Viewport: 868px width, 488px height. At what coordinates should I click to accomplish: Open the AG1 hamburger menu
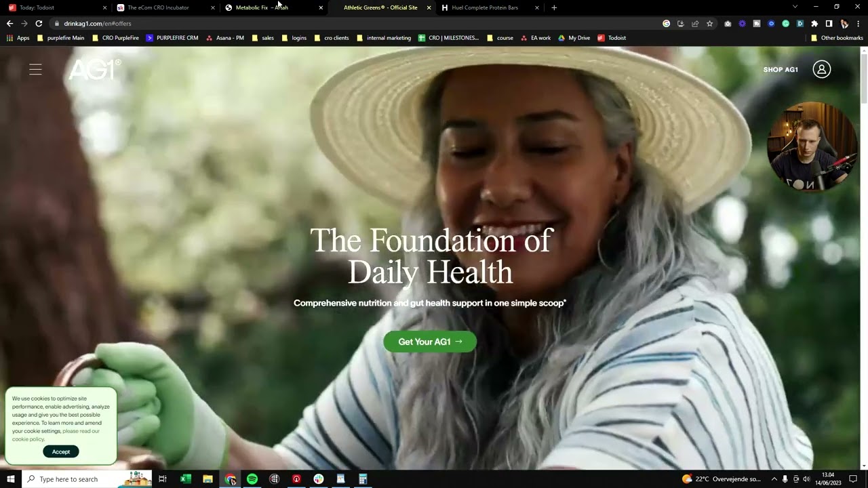pos(35,69)
